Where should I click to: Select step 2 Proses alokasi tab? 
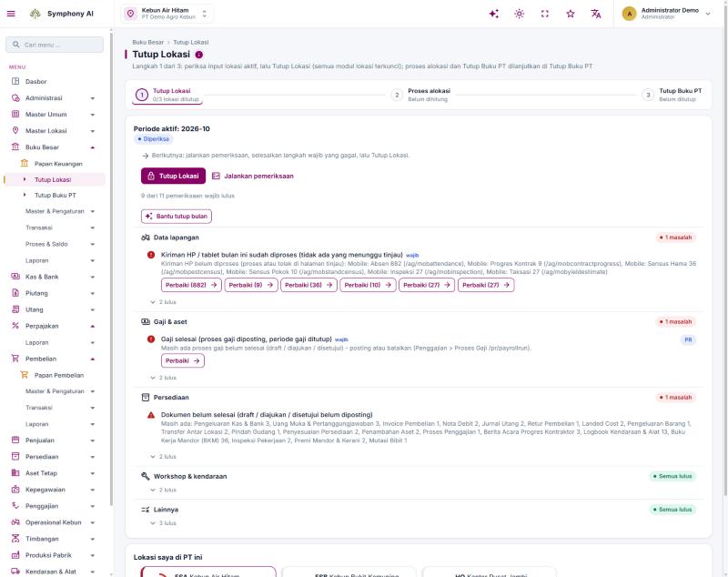[x=420, y=95]
